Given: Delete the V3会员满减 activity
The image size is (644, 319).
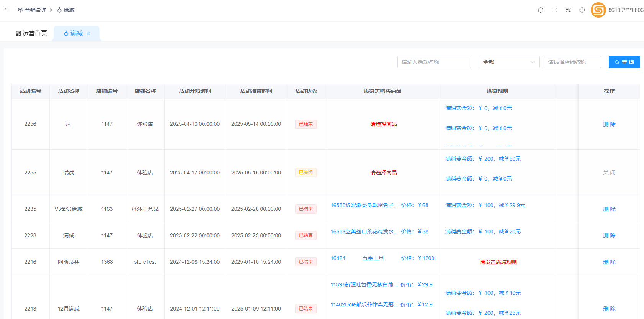Looking at the screenshot, I should 609,209.
